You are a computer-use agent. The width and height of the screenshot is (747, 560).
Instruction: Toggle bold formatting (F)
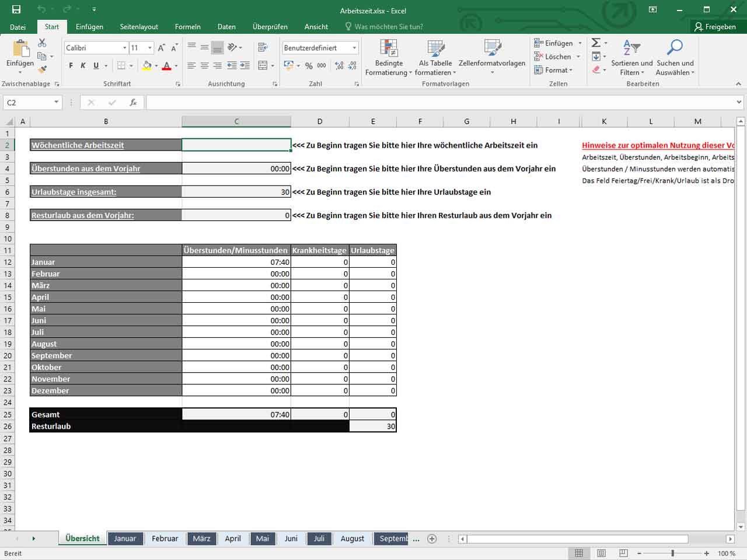[71, 66]
